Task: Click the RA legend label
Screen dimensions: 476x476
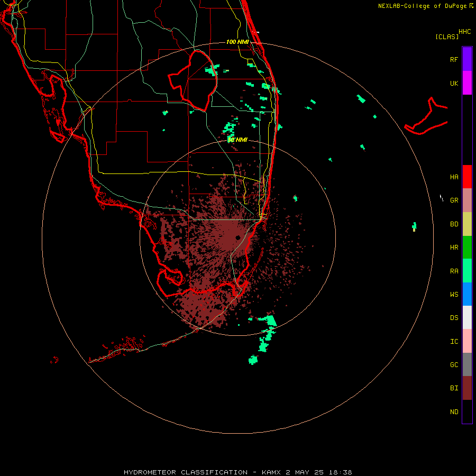Action: (454, 271)
